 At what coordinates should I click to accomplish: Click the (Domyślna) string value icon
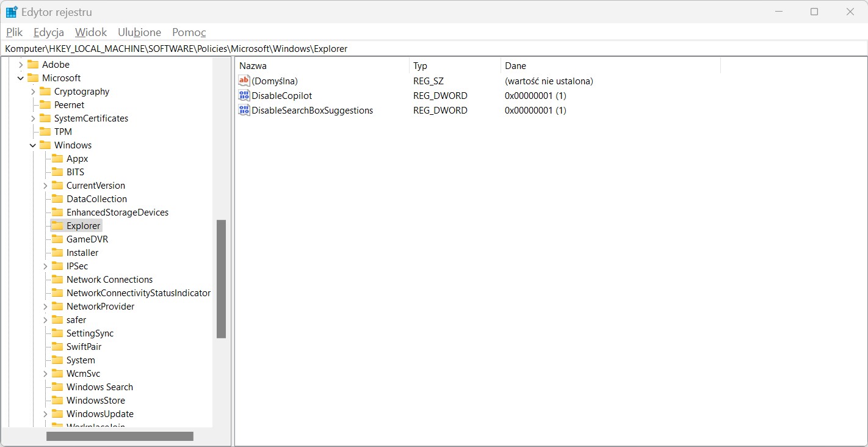click(244, 81)
